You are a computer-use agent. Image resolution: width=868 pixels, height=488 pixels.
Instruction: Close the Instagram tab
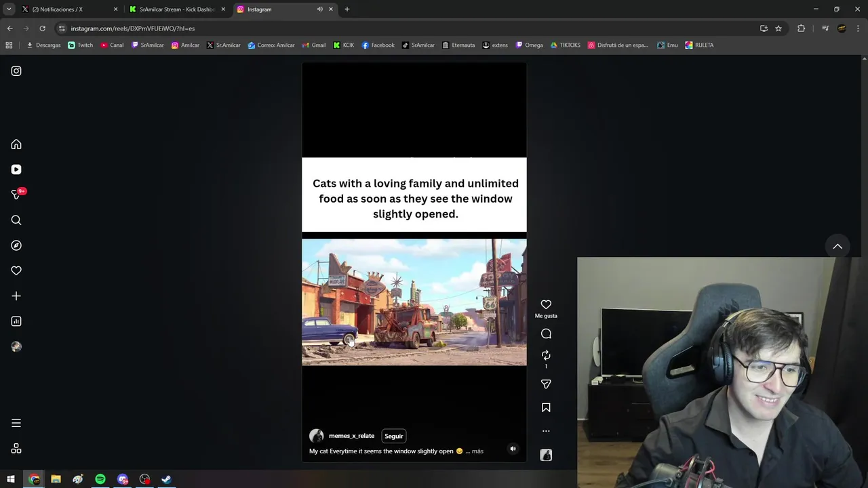point(331,9)
